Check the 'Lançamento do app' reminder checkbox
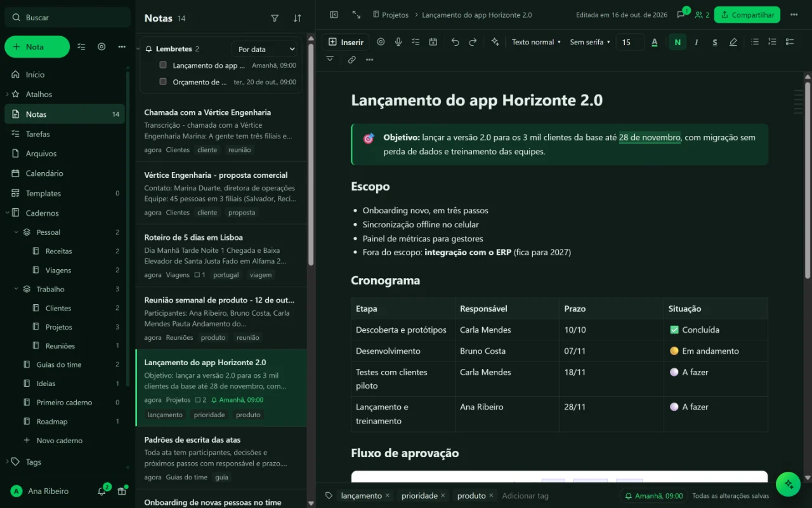Image resolution: width=812 pixels, height=508 pixels. (x=163, y=65)
